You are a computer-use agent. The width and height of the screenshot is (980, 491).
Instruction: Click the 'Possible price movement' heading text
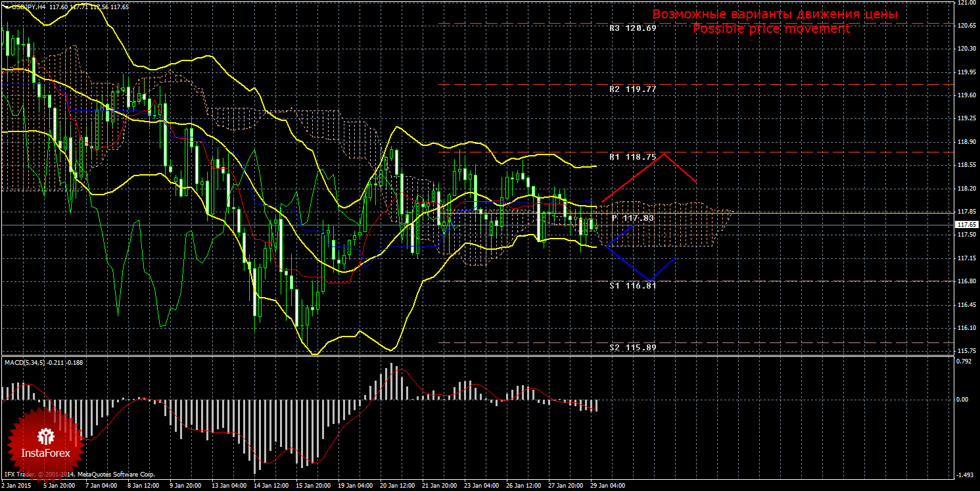(771, 29)
